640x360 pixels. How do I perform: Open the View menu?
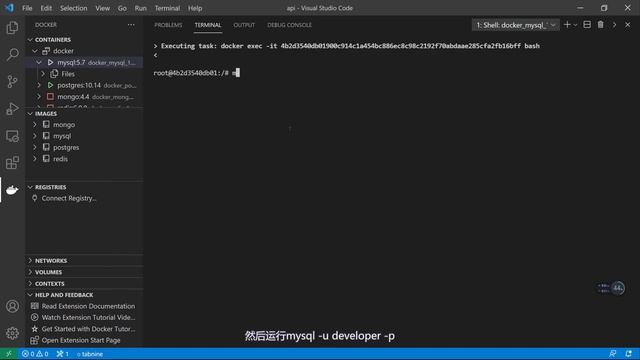(102, 8)
